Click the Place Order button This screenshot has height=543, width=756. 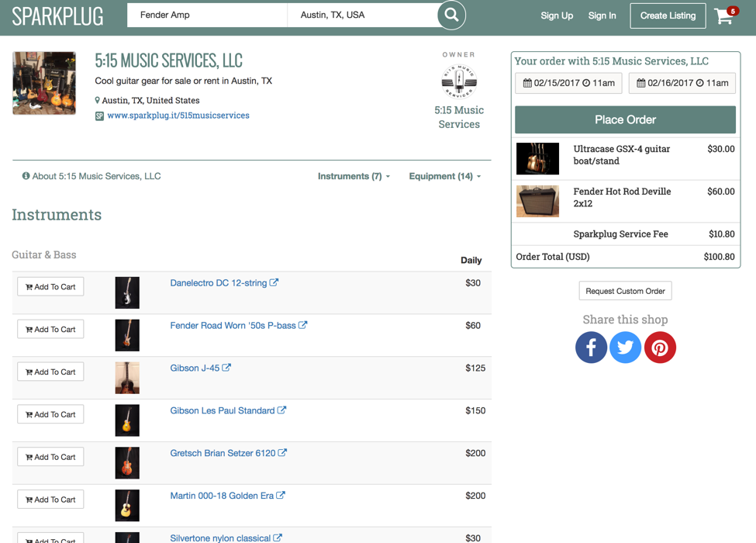tap(624, 119)
